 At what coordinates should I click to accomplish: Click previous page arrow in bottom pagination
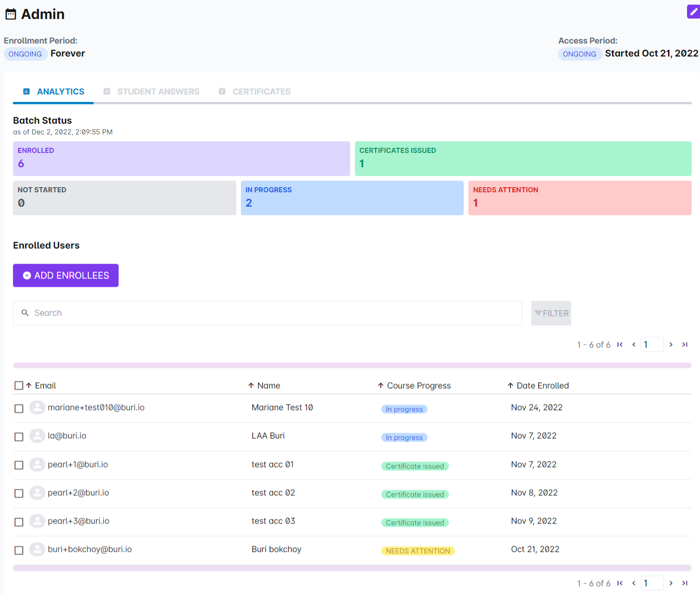point(634,583)
